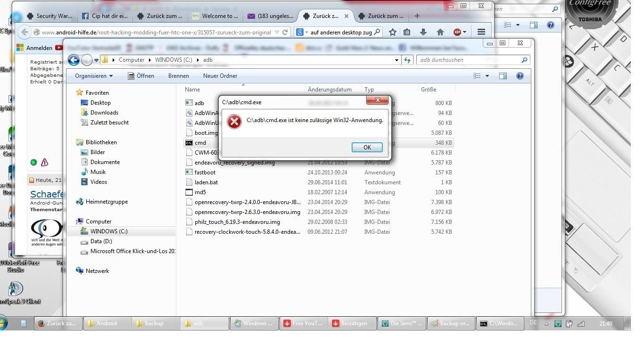Switch to Facebook 'Cip hat dir ei...' tab
The width and height of the screenshot is (644, 362).
pos(105,16)
